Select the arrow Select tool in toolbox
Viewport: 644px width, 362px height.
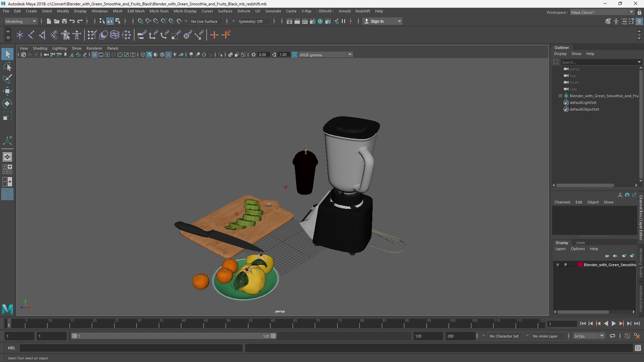[7, 54]
